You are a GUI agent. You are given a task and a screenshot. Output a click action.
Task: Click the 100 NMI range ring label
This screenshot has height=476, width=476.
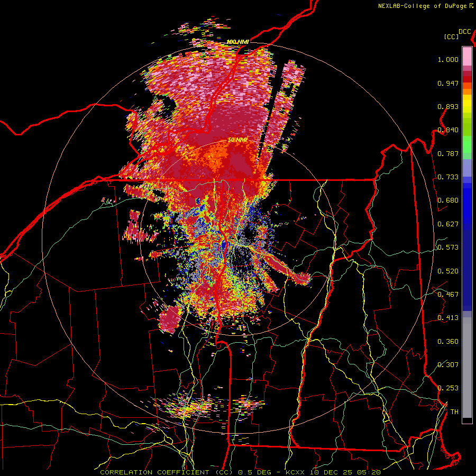(x=237, y=42)
